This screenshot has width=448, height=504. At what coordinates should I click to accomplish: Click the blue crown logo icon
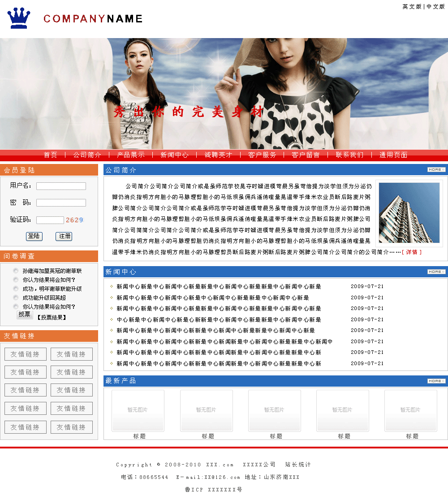coord(19,18)
